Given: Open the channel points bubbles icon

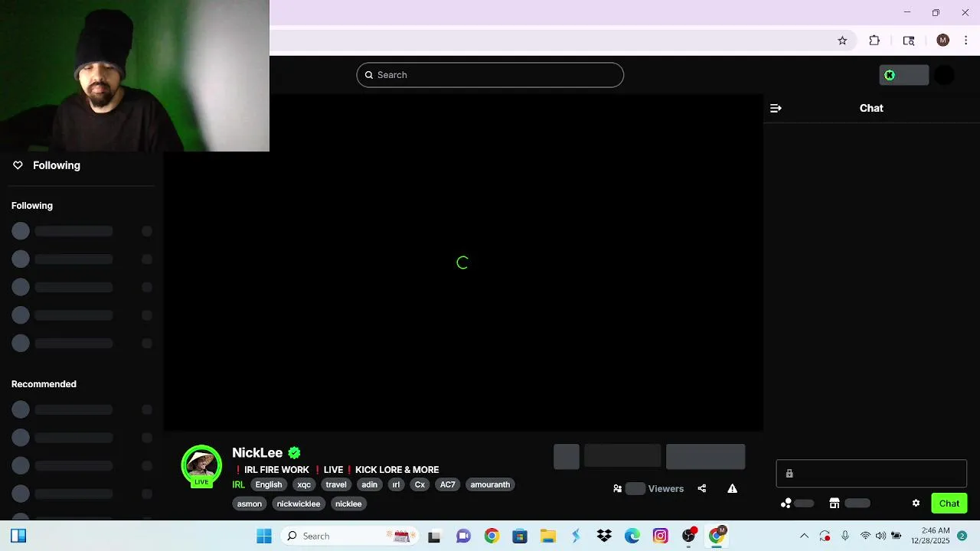Looking at the screenshot, I should coord(786,503).
